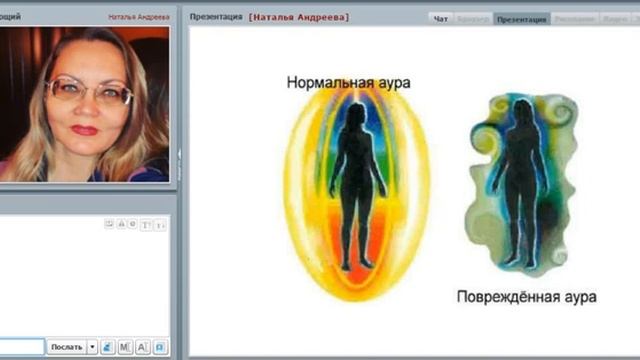Click the 'Нормальная аура' caption text
Screen dimensions: 640x360
point(348,82)
